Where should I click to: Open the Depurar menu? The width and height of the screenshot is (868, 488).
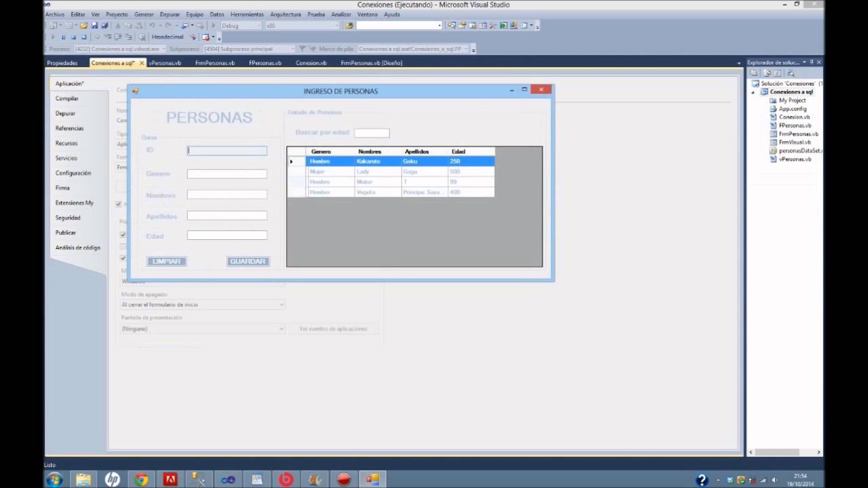170,14
